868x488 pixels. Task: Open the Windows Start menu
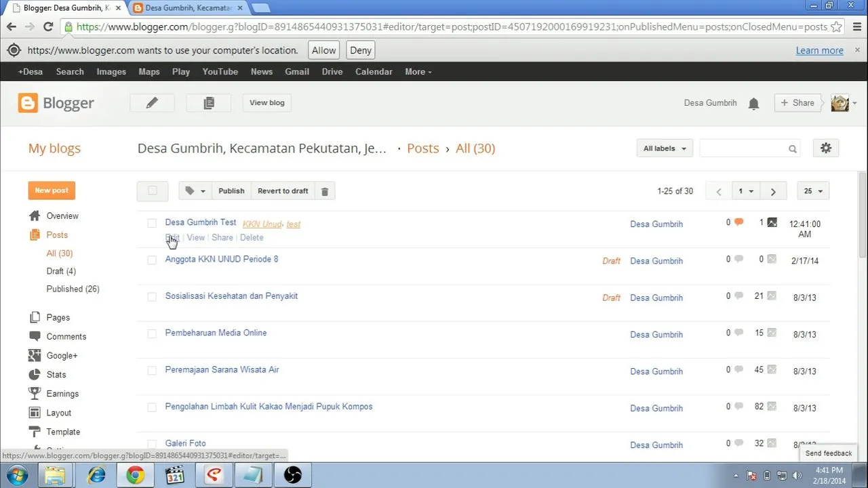(x=17, y=474)
